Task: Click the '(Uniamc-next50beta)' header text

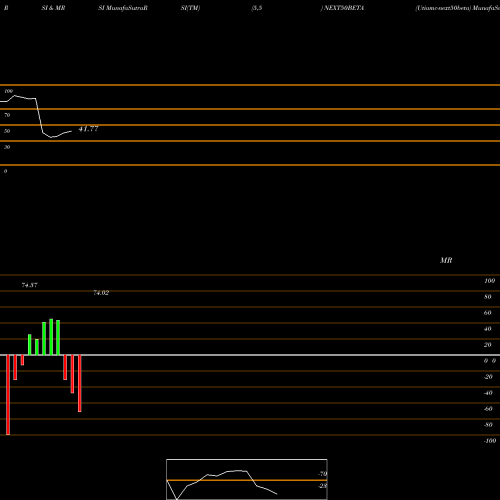Action: point(443,8)
